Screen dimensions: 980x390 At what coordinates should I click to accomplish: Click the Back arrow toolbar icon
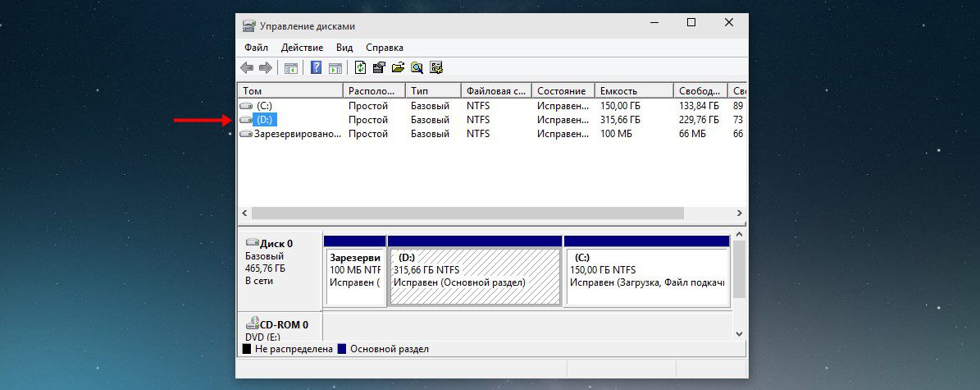[x=248, y=67]
